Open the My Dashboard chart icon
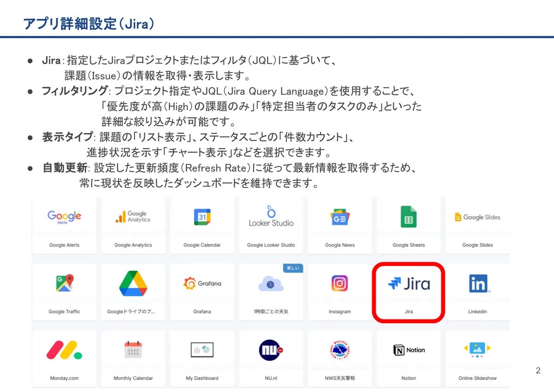This screenshot has height=392, width=554. (202, 350)
